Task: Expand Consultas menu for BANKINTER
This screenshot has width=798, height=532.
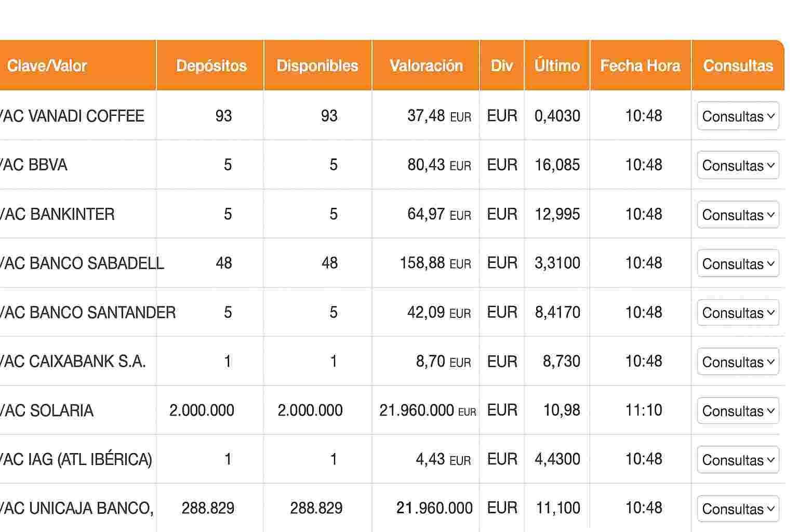Action: click(x=738, y=215)
